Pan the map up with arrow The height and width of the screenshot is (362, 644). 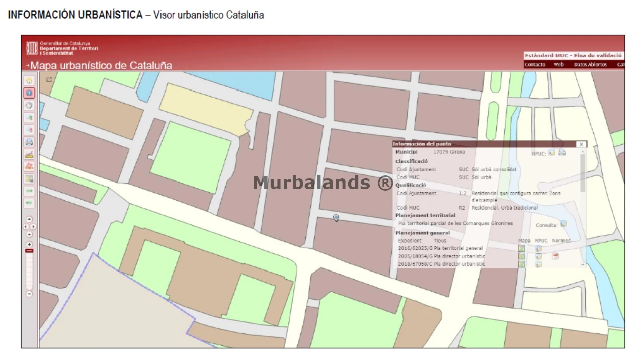click(x=29, y=219)
